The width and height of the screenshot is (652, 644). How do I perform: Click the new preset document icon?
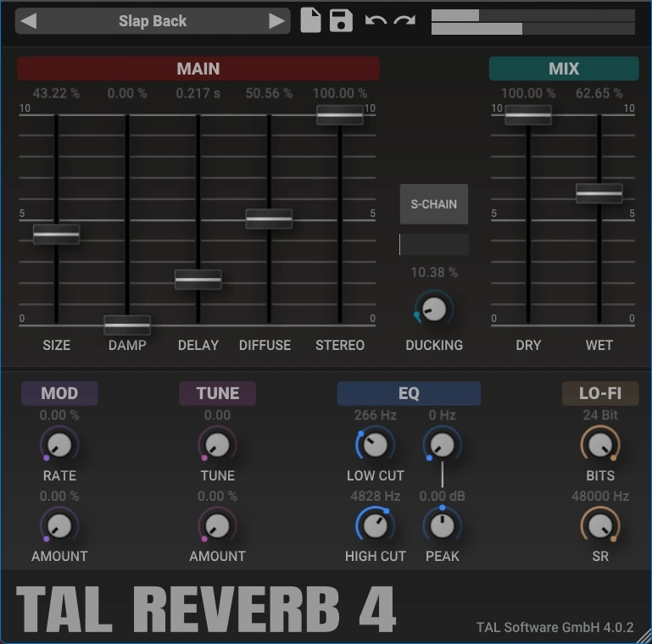[x=310, y=20]
